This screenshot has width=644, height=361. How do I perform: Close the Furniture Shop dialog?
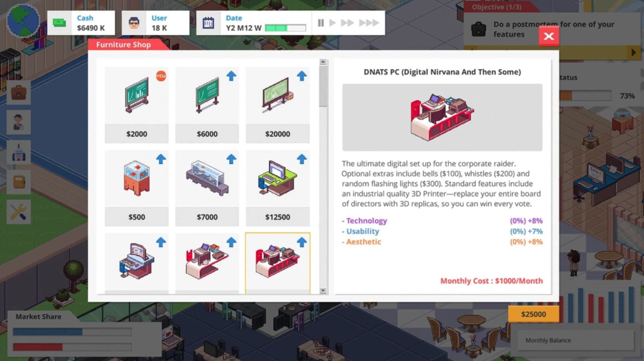(x=549, y=36)
